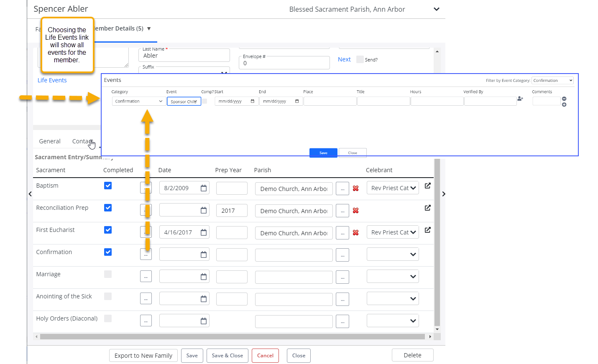Click the Next envelope number link

point(344,59)
